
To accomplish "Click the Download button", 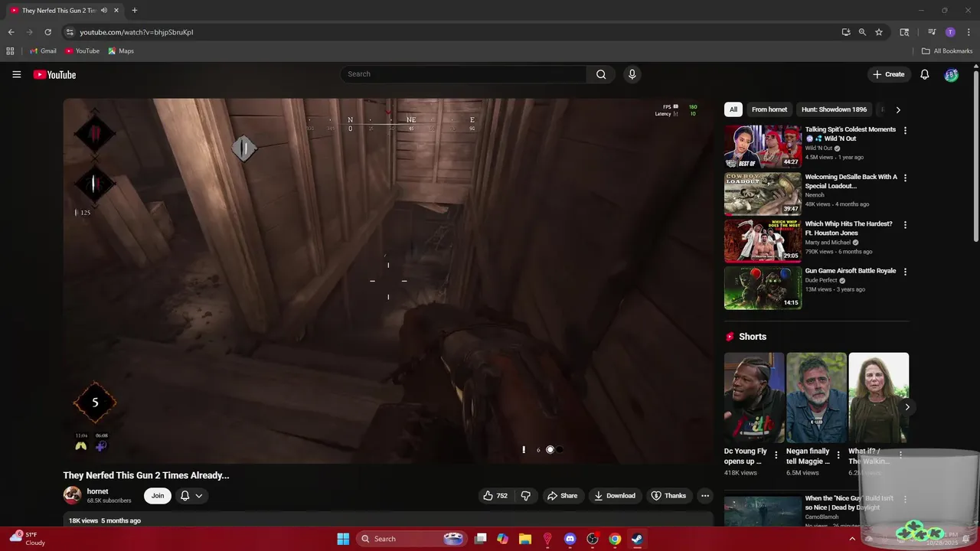I will click(616, 496).
